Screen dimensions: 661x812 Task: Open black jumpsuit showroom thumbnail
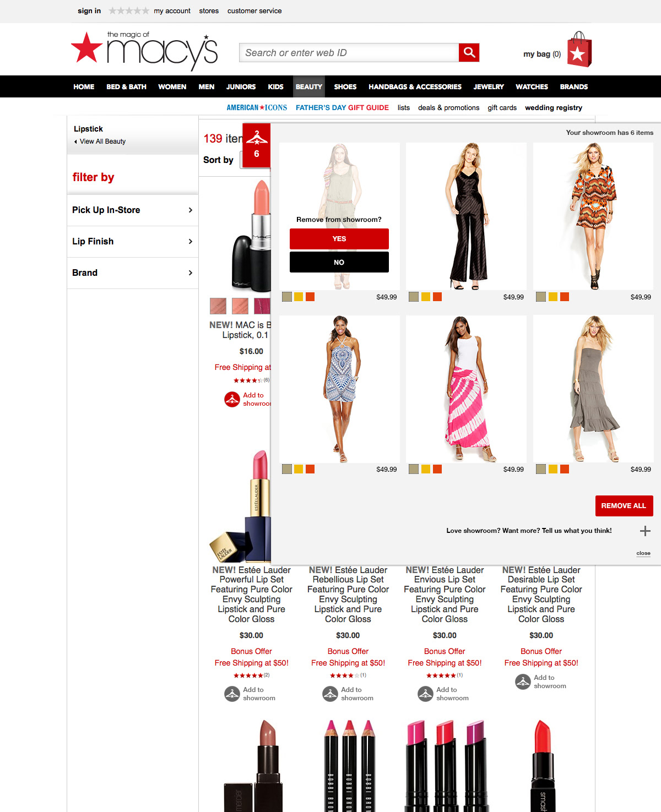[466, 216]
